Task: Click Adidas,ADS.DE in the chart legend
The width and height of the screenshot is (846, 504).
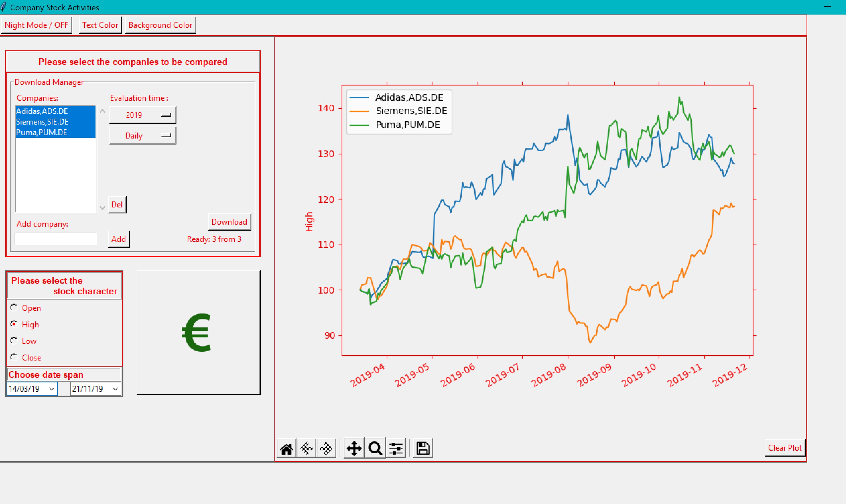Action: 409,97
